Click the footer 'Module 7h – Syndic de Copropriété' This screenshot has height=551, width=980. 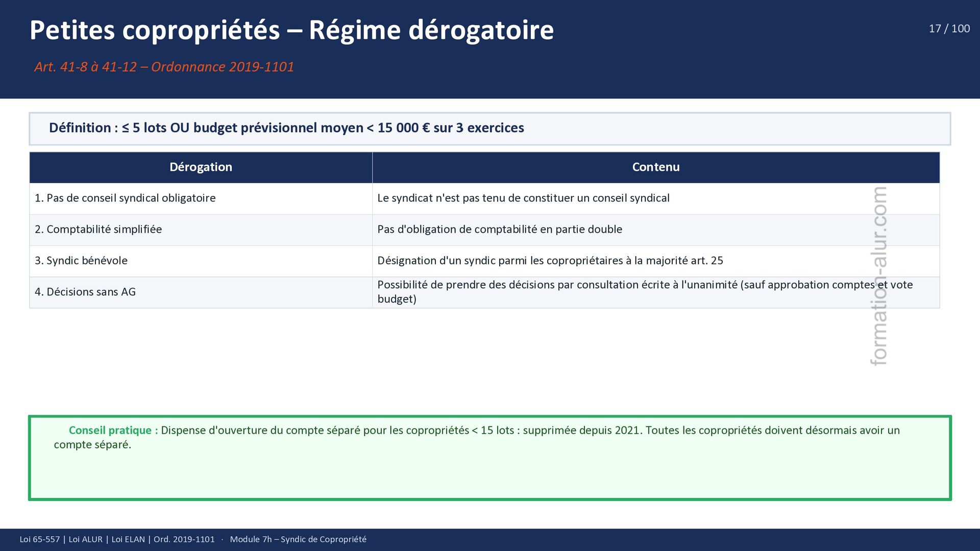tap(298, 540)
